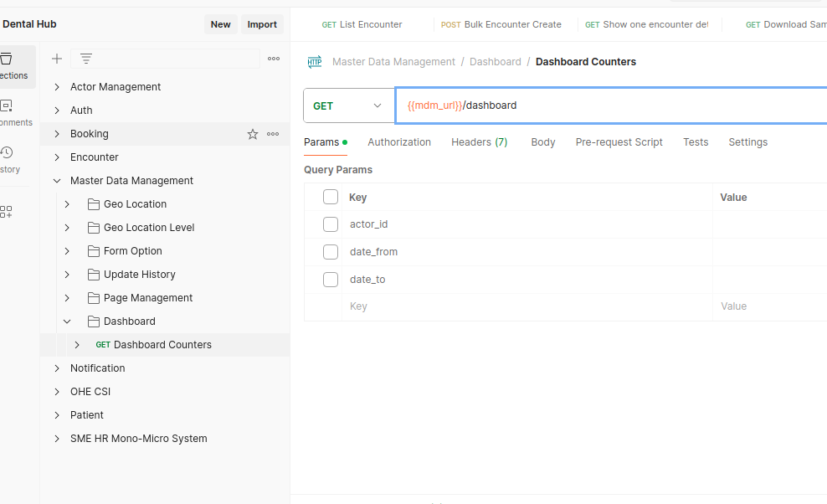Click the Import button

click(262, 24)
